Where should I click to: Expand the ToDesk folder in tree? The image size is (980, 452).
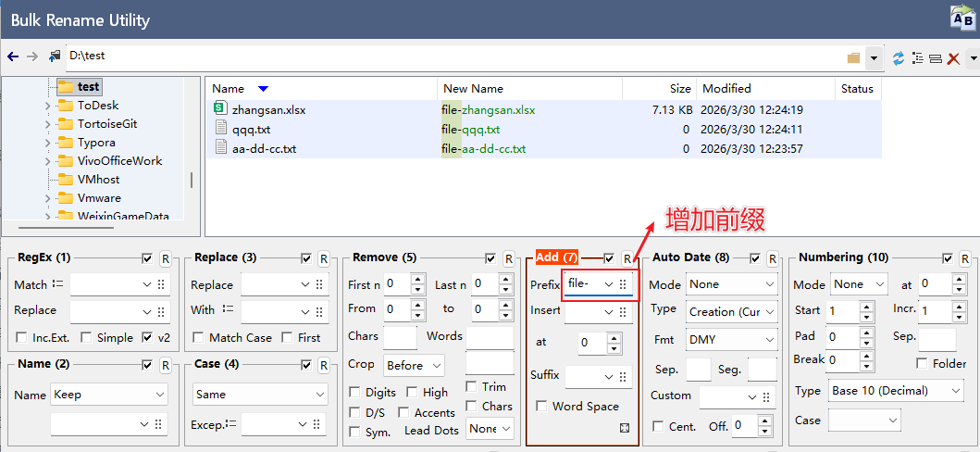click(x=47, y=106)
